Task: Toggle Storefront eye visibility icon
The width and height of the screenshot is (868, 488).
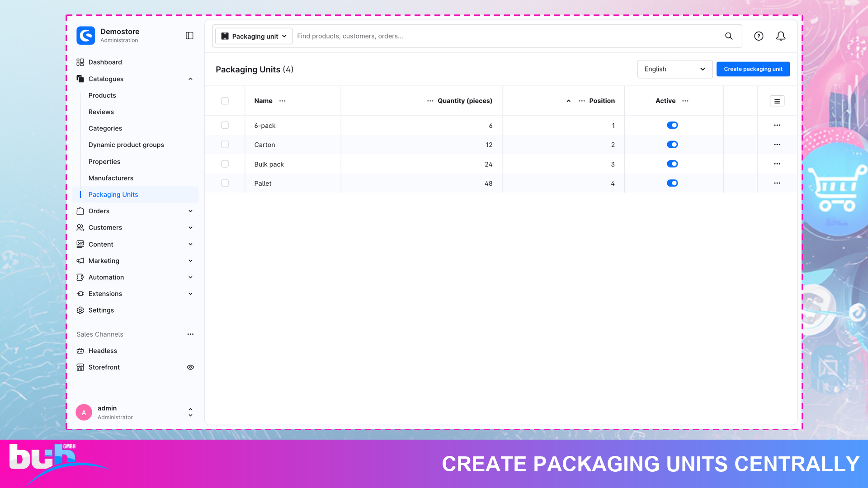Action: (x=190, y=367)
